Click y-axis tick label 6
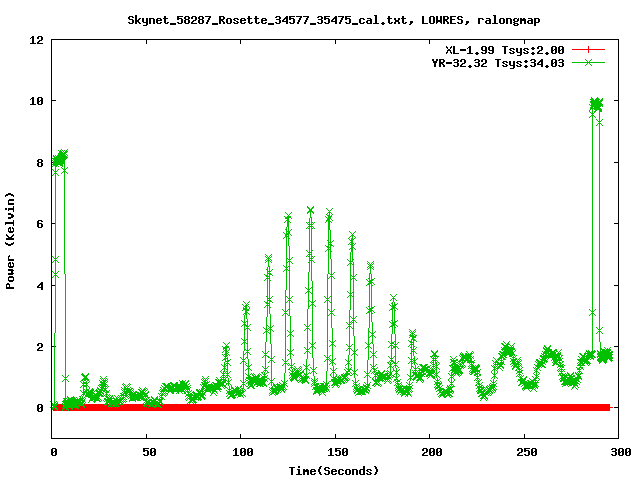 click(40, 224)
